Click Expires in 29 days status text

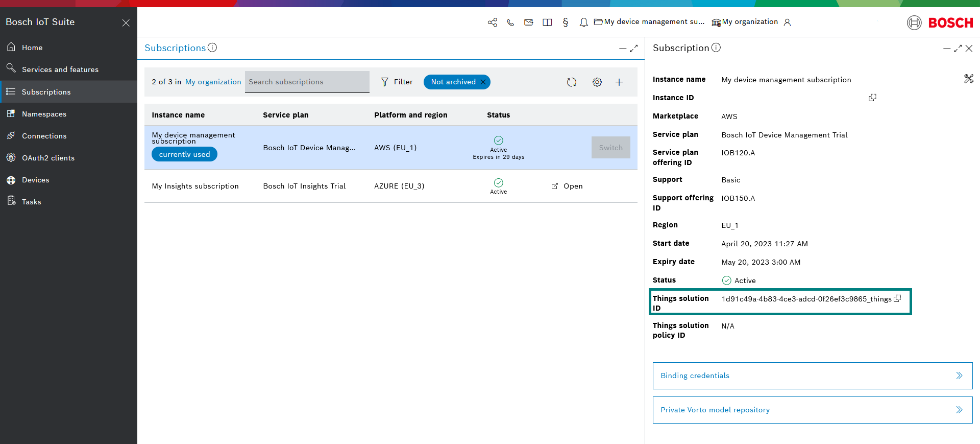[499, 157]
